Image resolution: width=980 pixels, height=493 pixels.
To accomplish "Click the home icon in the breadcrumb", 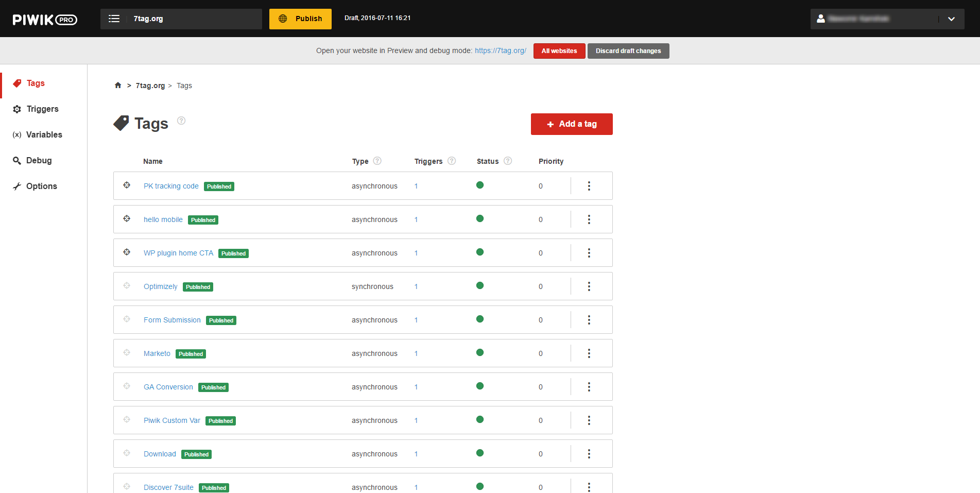I will pos(117,85).
